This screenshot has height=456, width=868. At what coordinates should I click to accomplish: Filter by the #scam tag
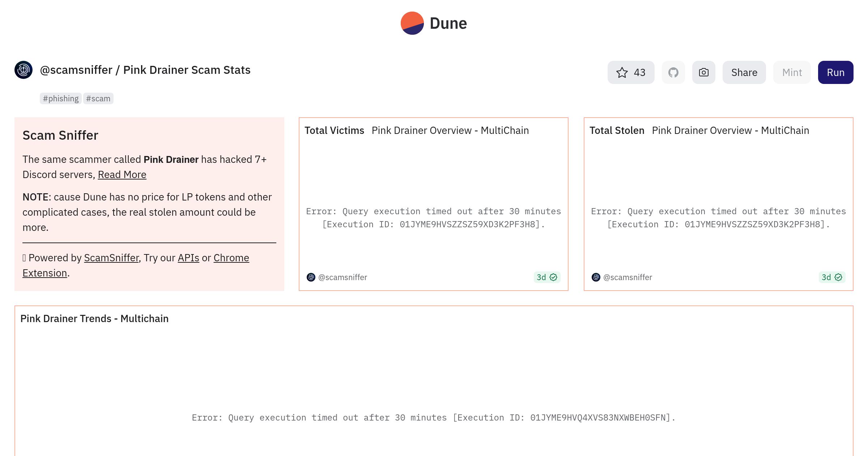[98, 98]
